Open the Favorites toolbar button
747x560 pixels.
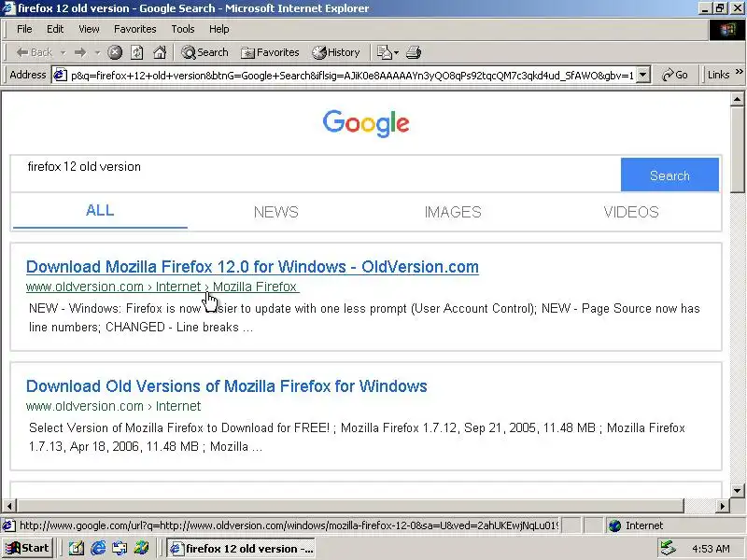point(270,52)
